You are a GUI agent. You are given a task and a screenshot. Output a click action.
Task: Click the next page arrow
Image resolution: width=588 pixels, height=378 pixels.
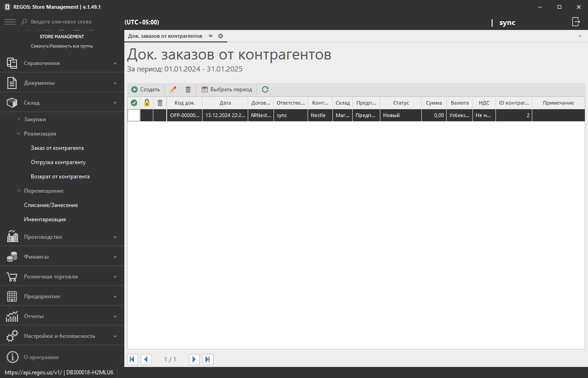tap(194, 359)
